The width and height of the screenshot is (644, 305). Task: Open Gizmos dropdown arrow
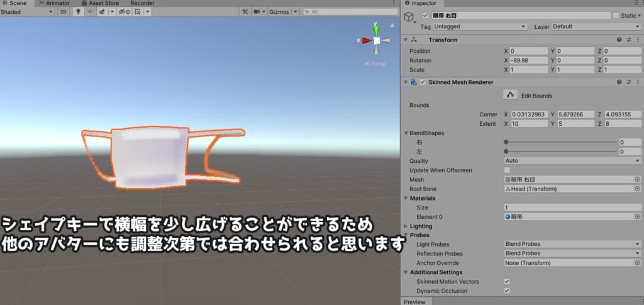[295, 12]
